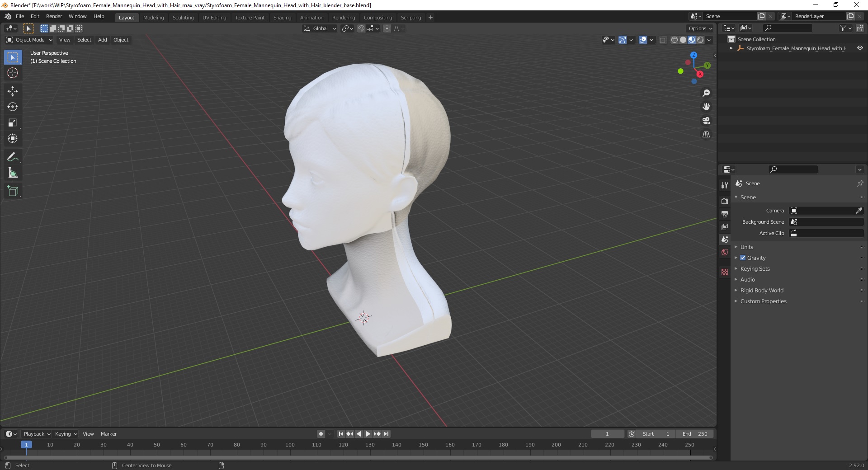Open the World properties tab
Screen dimensions: 868x470
[725, 252]
